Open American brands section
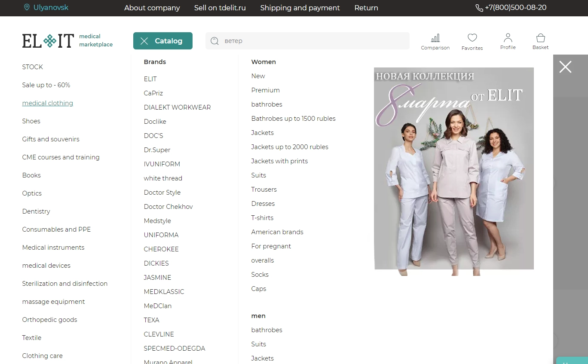 (277, 232)
